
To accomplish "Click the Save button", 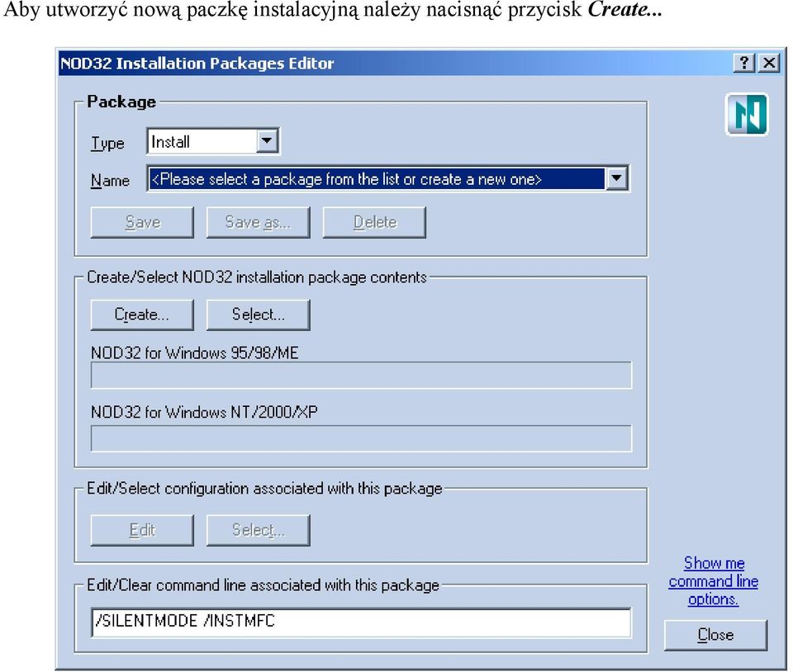I will [x=142, y=222].
